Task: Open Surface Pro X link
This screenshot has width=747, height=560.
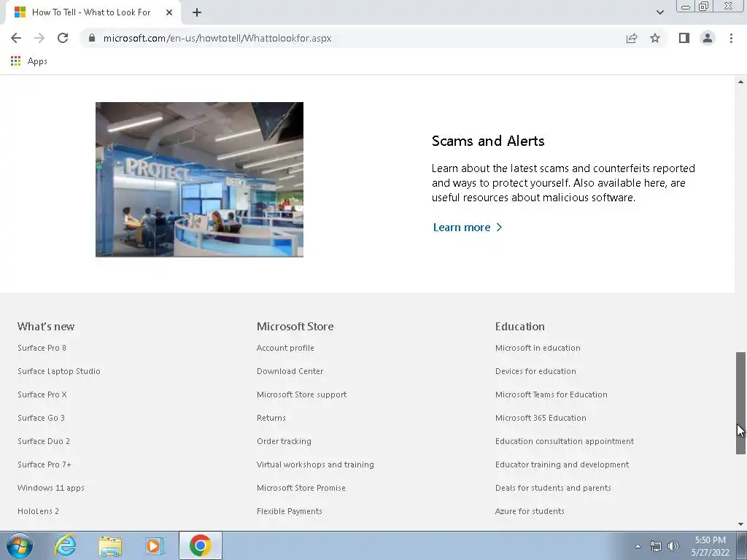Action: coord(42,394)
